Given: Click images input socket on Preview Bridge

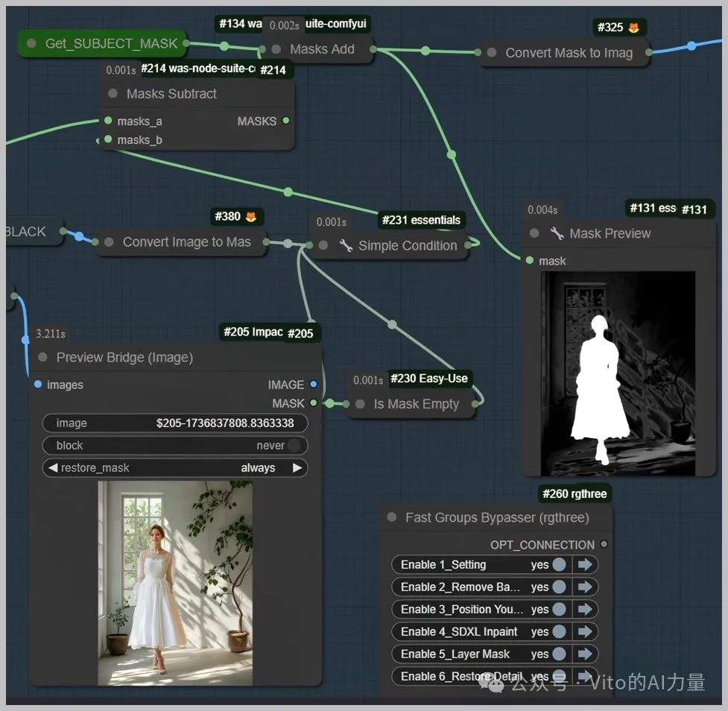Looking at the screenshot, I should click(x=38, y=384).
